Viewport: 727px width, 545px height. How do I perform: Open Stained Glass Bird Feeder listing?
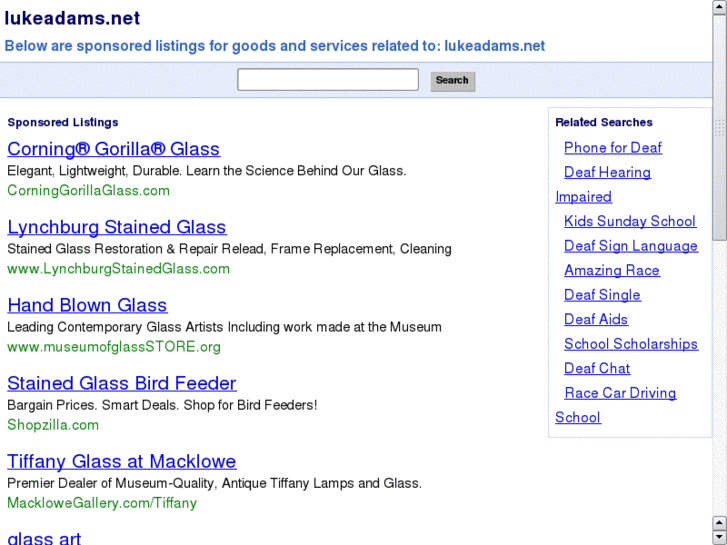pos(121,383)
